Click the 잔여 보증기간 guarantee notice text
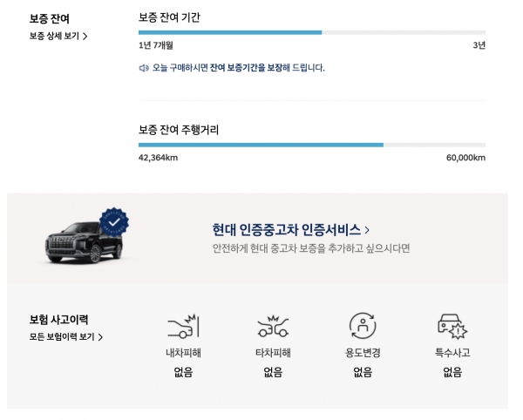 coord(238,67)
